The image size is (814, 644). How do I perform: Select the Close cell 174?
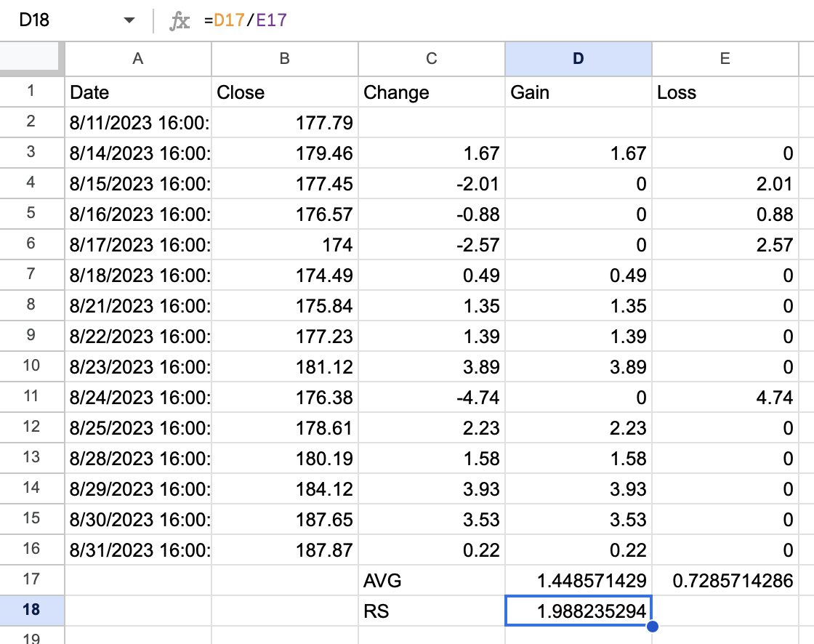click(284, 245)
